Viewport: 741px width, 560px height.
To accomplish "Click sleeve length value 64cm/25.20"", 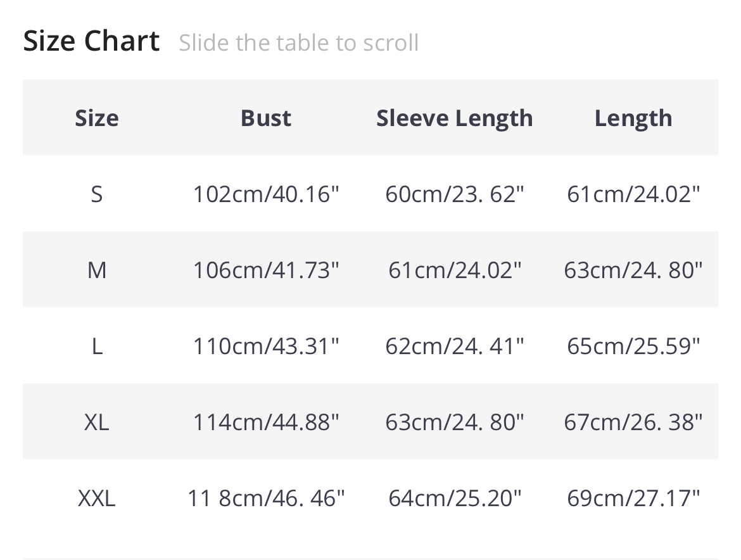I will [x=455, y=499].
